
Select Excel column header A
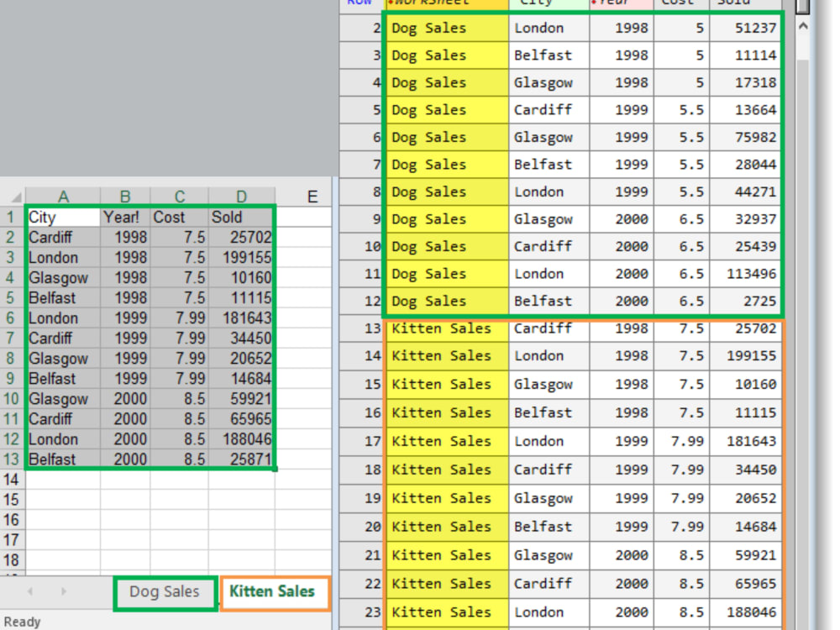click(x=63, y=197)
